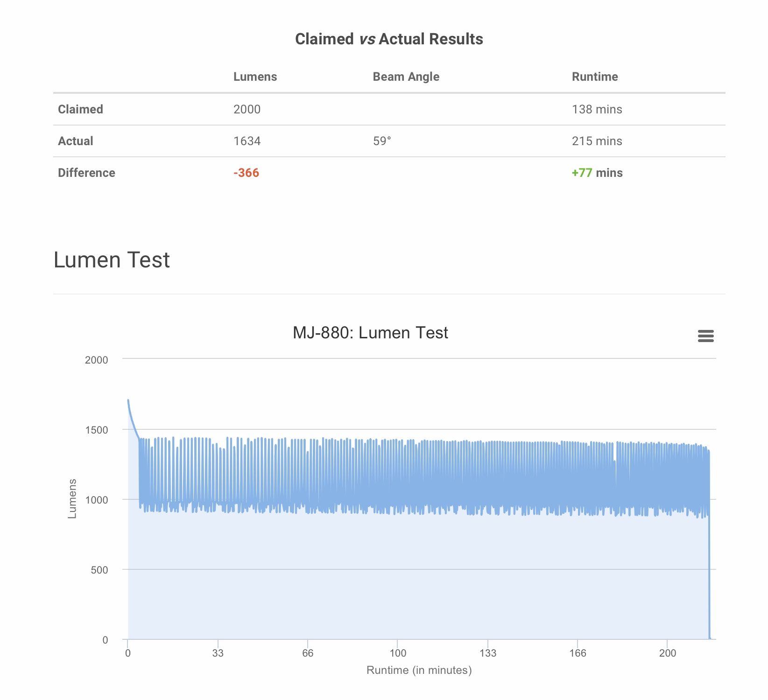Click the actual 215 mins runtime

[x=597, y=141]
